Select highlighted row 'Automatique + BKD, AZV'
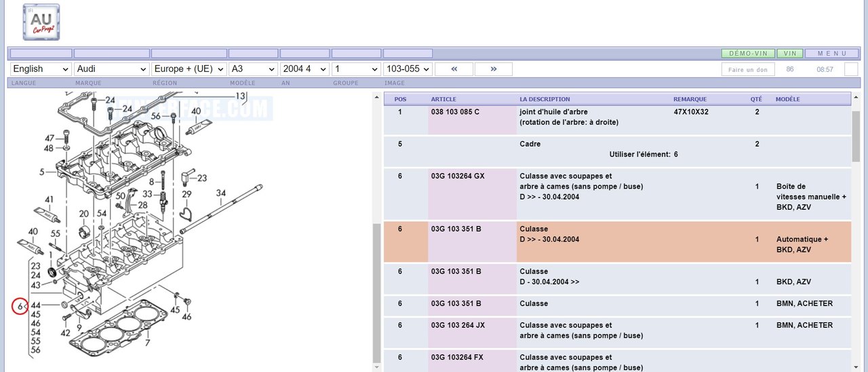 (617, 242)
